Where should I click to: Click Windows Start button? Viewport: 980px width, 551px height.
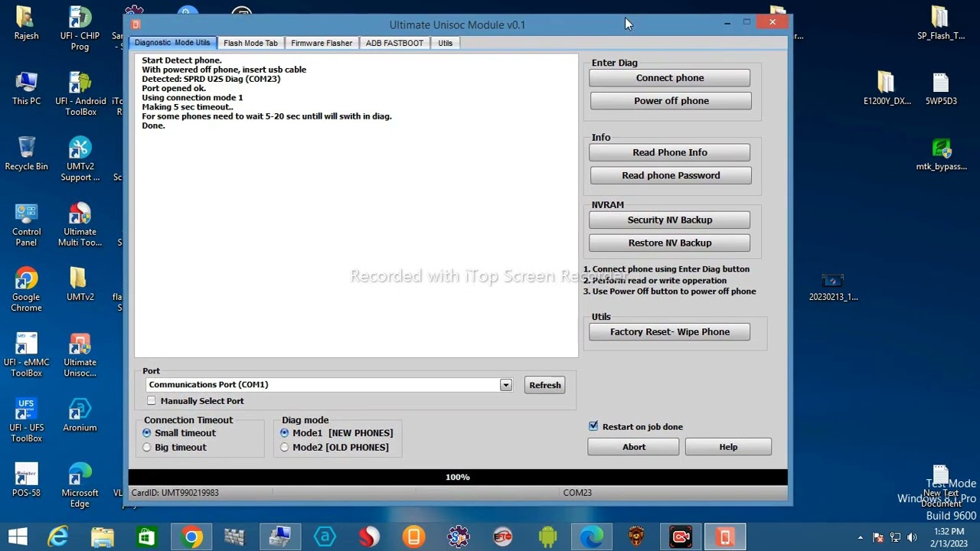(18, 536)
